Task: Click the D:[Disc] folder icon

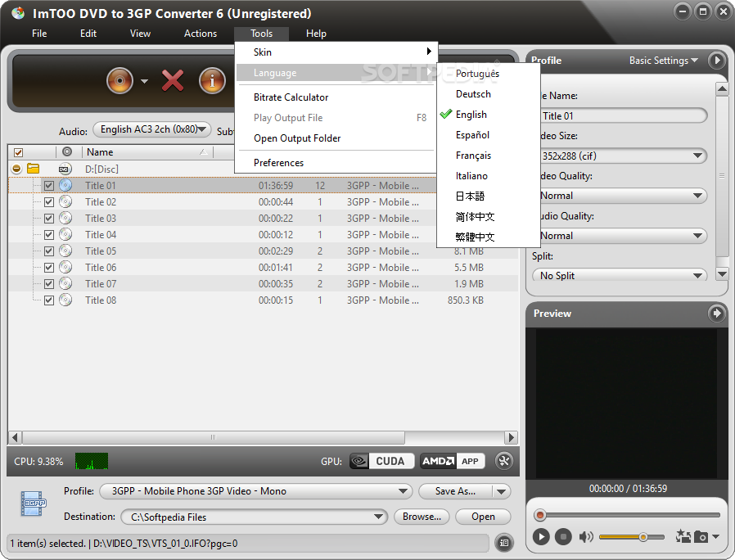Action: pos(33,169)
